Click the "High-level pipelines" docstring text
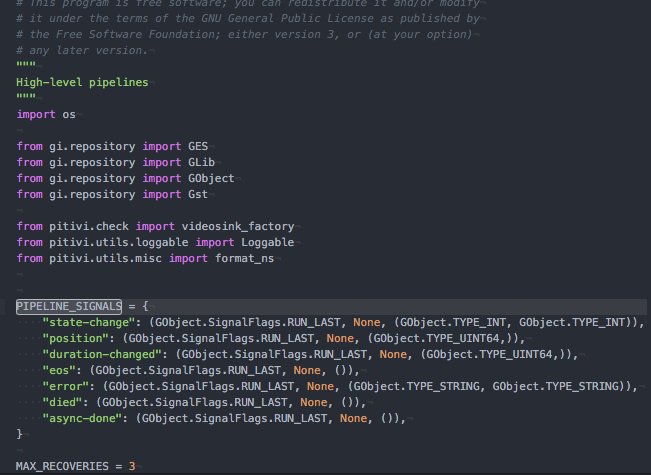The image size is (651, 475). pyautogui.click(x=82, y=82)
